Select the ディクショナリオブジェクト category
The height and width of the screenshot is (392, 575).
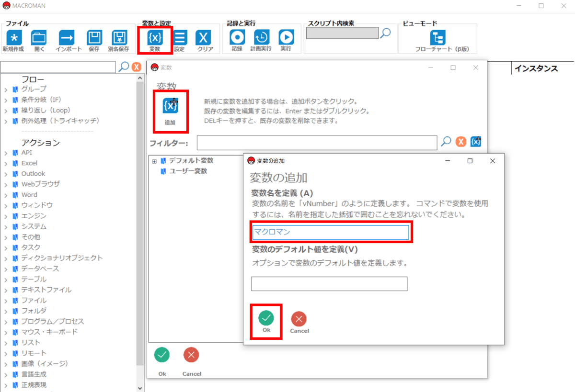[x=62, y=258]
